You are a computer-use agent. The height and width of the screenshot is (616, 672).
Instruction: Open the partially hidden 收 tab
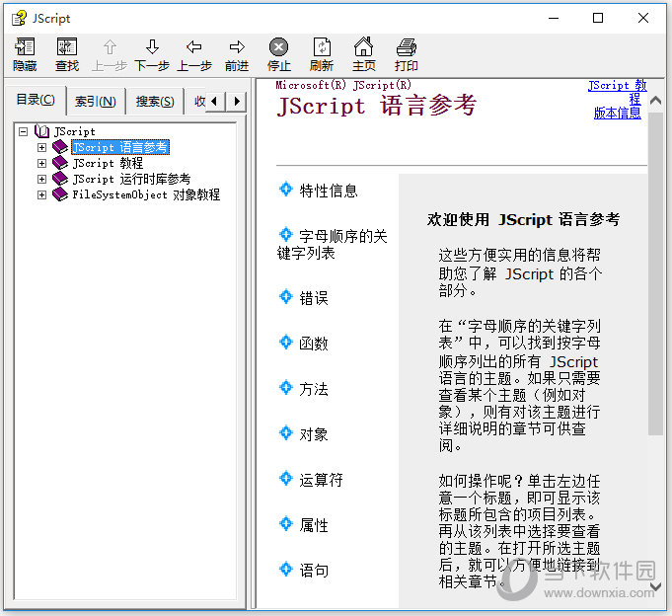click(x=199, y=102)
